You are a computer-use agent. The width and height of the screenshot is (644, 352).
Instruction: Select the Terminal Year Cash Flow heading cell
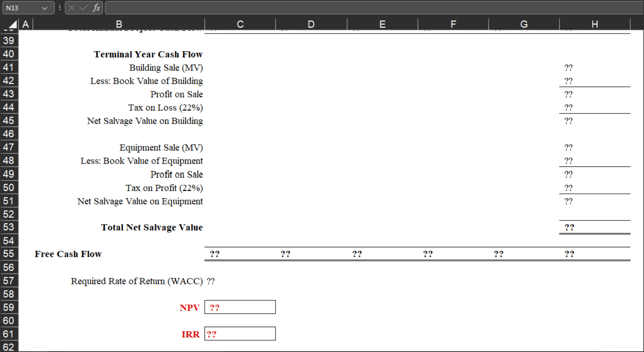click(148, 54)
